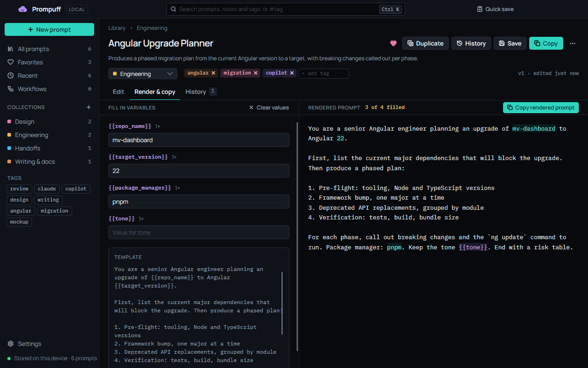Image resolution: width=588 pixels, height=368 pixels.
Task: Toggle the favorite heart on this prompt
Action: 393,43
